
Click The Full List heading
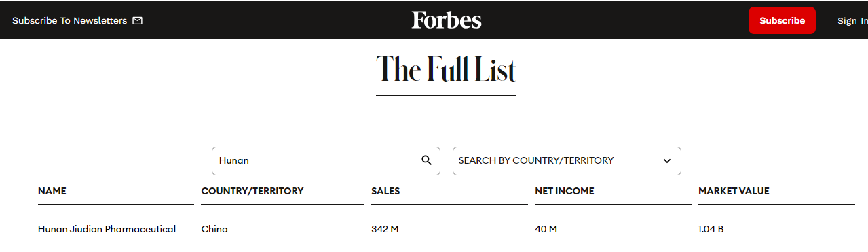pos(446,69)
